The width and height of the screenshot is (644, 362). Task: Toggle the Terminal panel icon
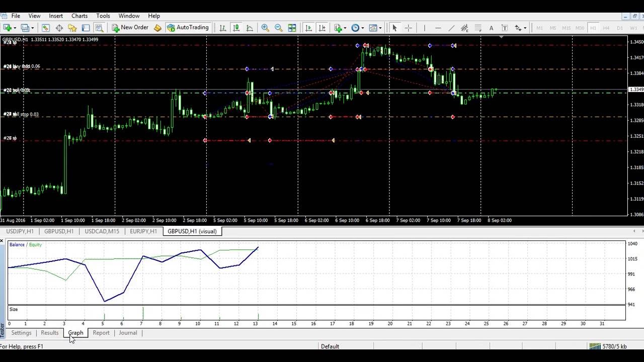tap(86, 28)
